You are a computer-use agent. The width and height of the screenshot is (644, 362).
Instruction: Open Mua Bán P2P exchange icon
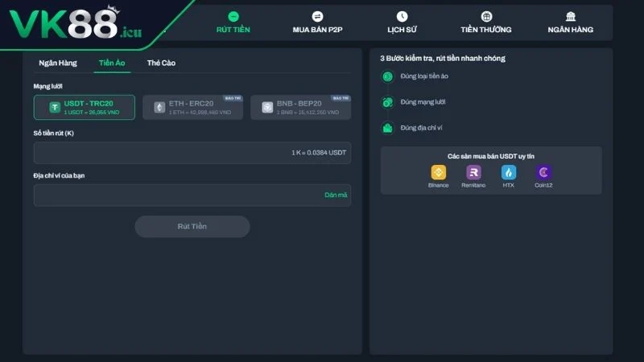click(x=317, y=16)
